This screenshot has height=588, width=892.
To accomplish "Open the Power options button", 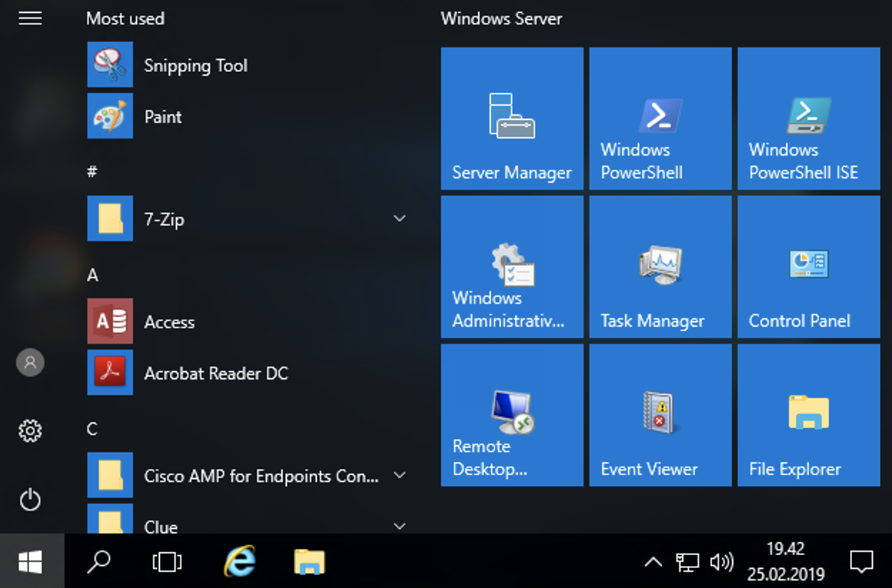I will point(30,500).
